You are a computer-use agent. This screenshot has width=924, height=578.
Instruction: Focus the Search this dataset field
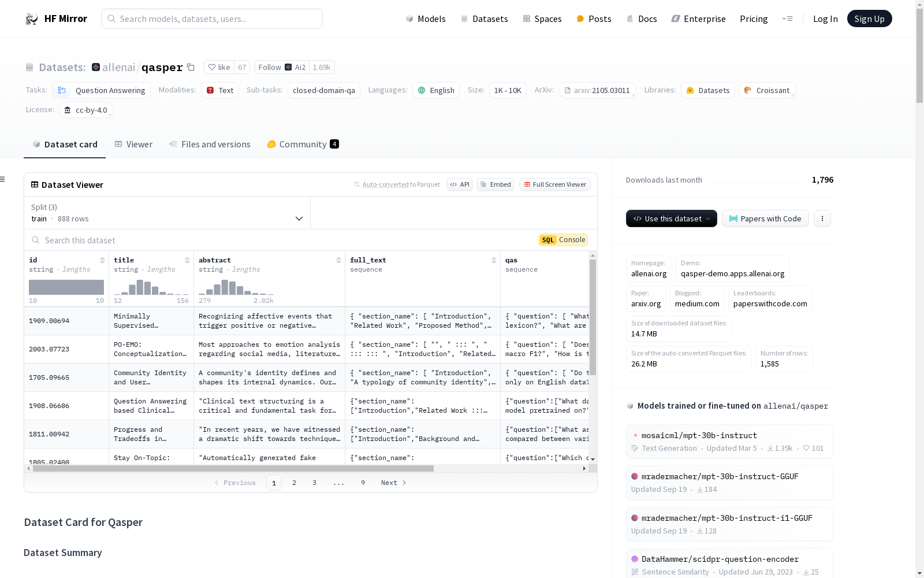pyautogui.click(x=277, y=240)
